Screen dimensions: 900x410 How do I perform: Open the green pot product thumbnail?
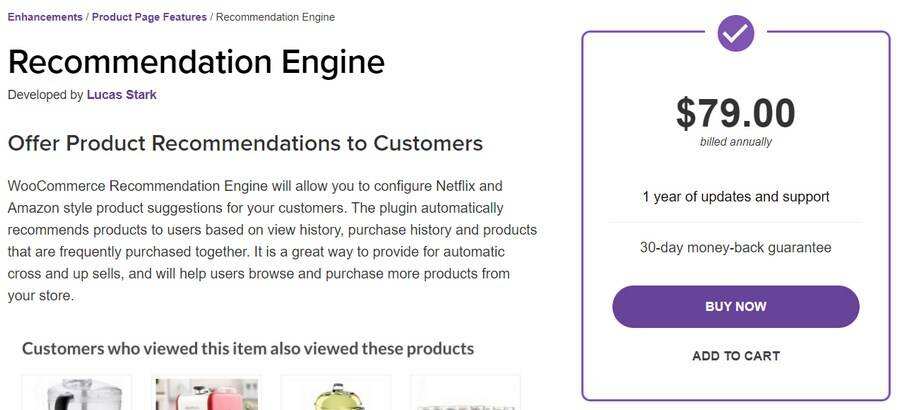click(336, 394)
